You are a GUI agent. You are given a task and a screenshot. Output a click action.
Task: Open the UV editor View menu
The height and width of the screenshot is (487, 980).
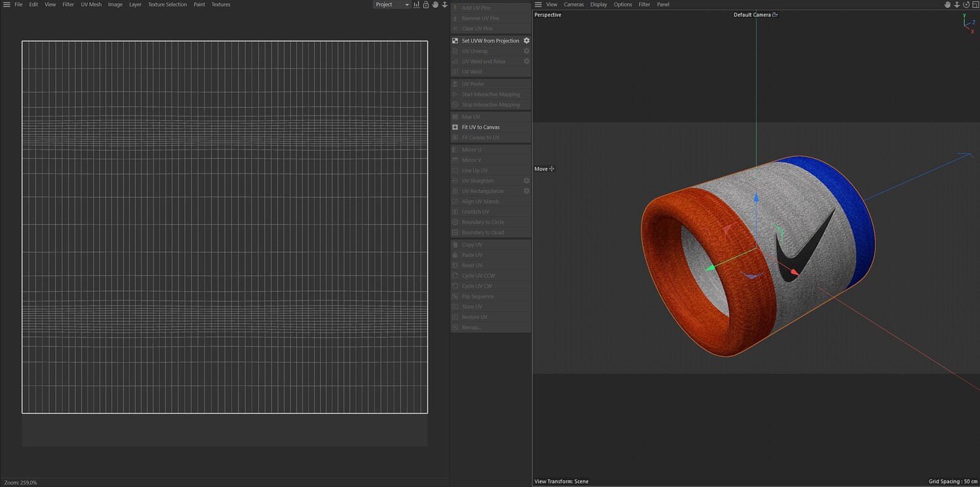(x=50, y=5)
